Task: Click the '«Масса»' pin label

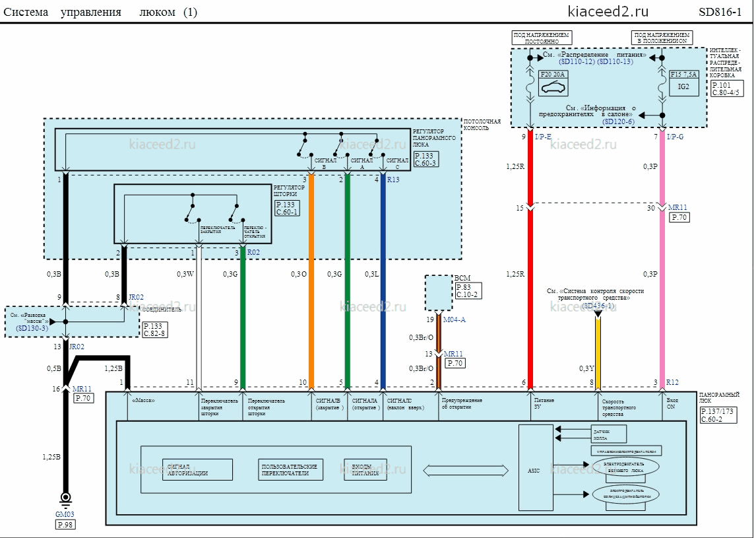Action: click(x=143, y=401)
